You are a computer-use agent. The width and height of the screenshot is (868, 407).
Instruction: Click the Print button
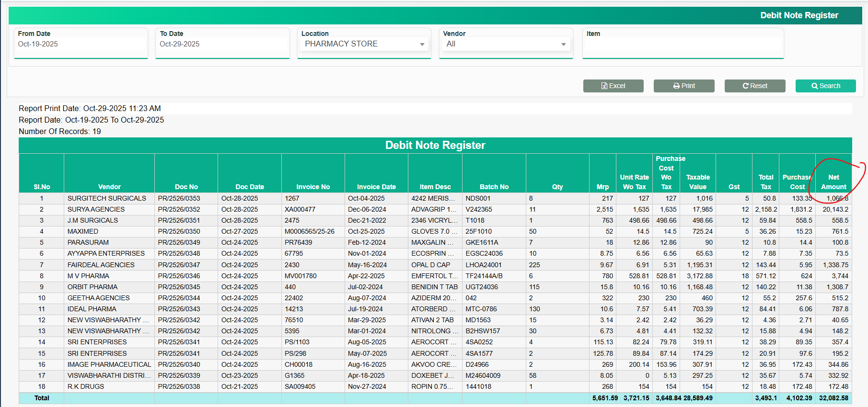[x=684, y=86]
